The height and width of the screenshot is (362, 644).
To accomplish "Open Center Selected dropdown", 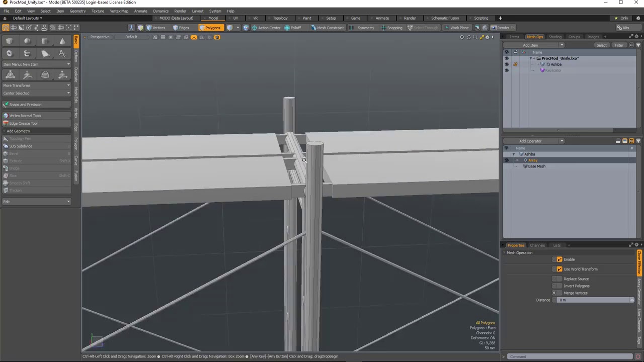I will [x=36, y=93].
